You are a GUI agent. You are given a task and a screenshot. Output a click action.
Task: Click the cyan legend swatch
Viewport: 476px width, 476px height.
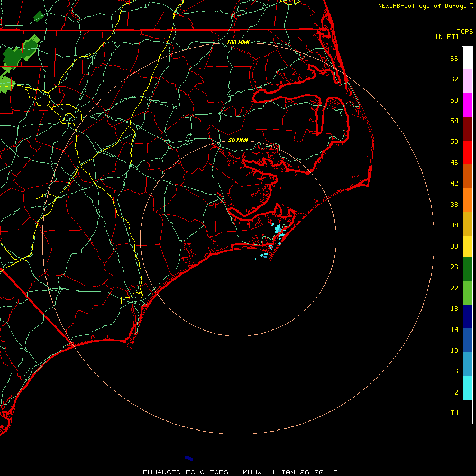467,388
